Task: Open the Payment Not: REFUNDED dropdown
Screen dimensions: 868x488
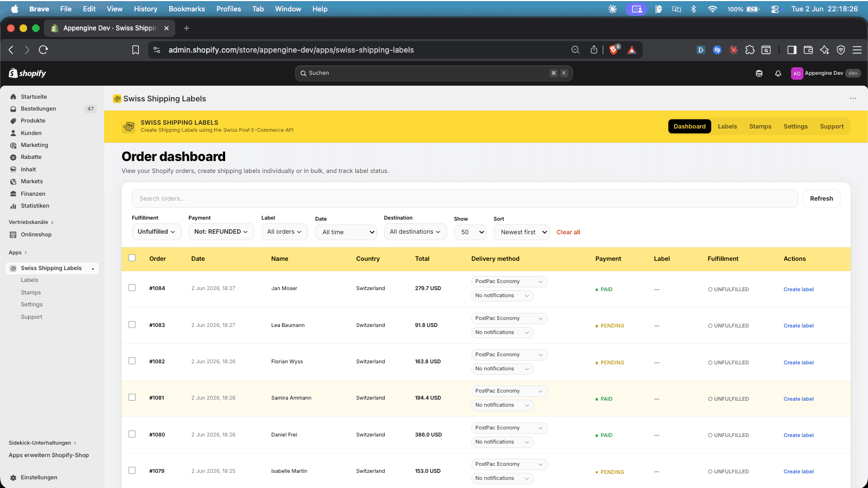Action: pos(221,232)
